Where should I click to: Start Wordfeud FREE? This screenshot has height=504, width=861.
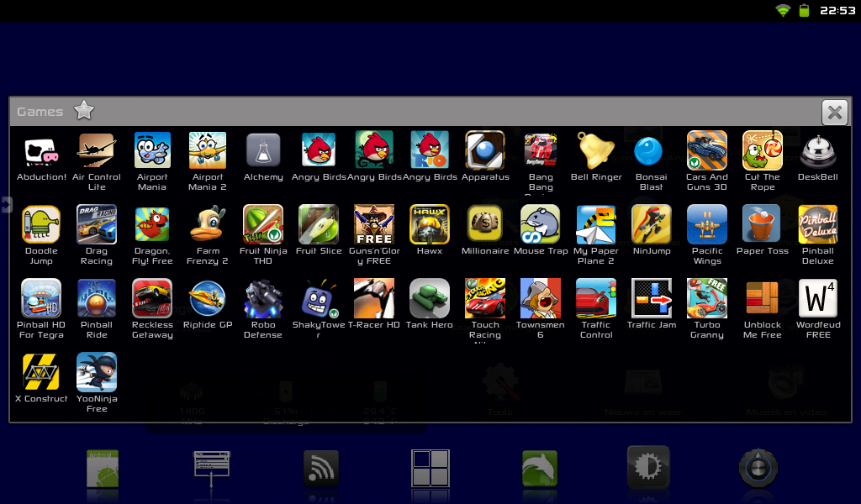coord(817,298)
